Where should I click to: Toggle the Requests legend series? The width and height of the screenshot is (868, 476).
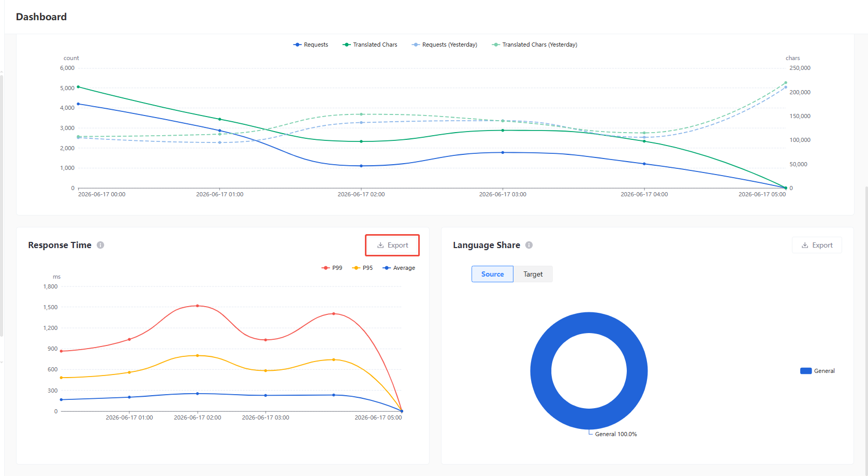tap(311, 45)
